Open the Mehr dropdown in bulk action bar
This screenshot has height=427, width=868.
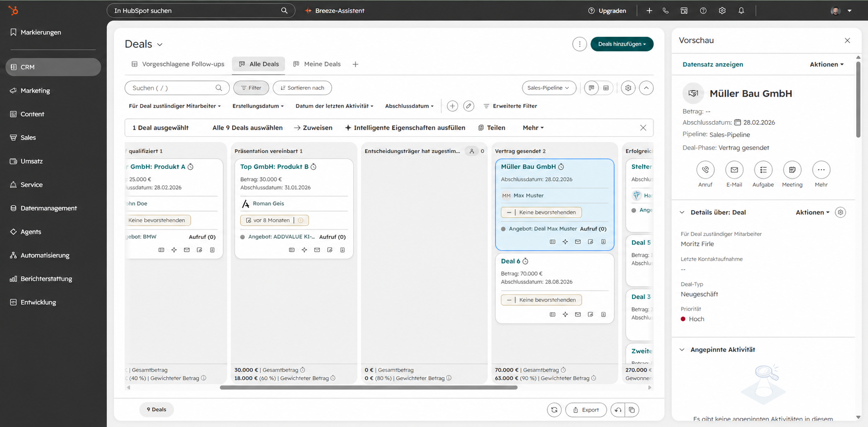(x=533, y=128)
